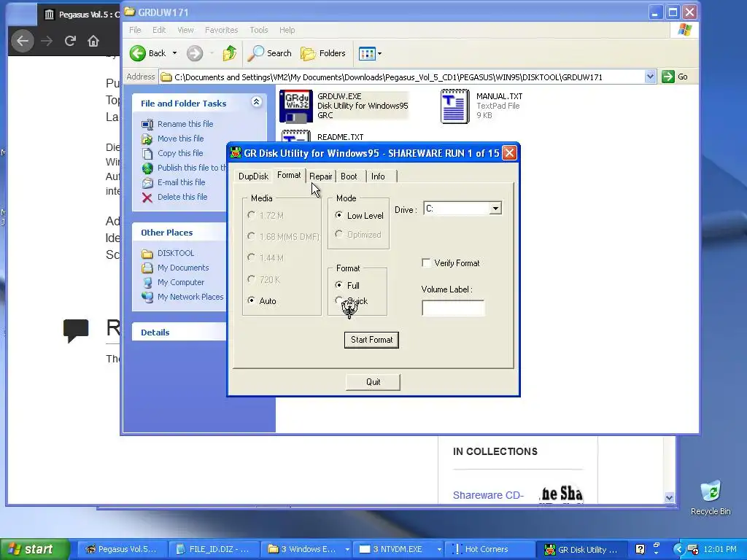
Task: Click the browser back arrow icon
Action: click(23, 41)
